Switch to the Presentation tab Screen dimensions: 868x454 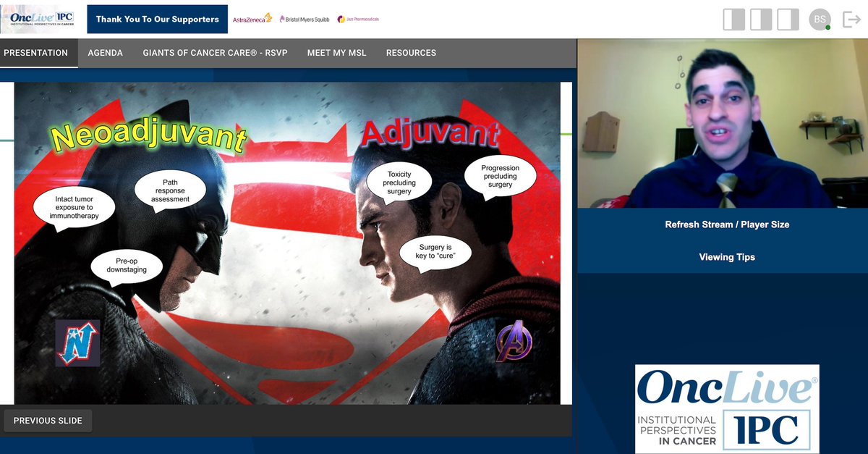(36, 53)
